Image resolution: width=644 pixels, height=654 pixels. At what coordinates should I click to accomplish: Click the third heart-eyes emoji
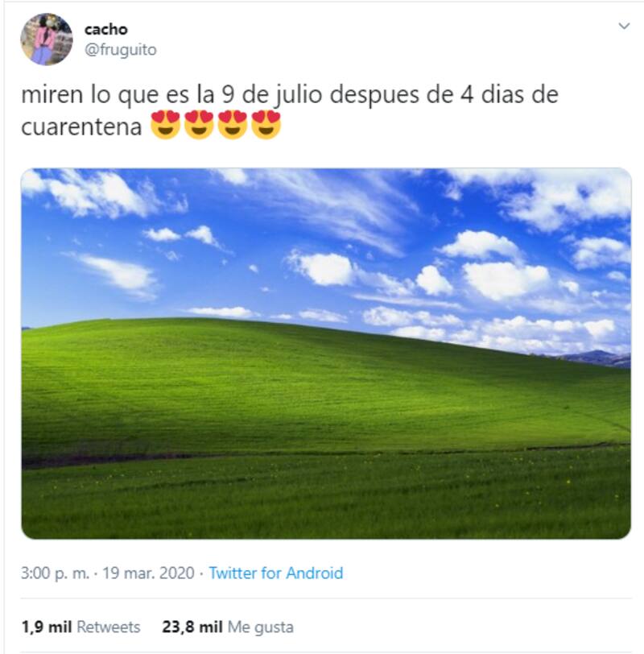point(233,125)
